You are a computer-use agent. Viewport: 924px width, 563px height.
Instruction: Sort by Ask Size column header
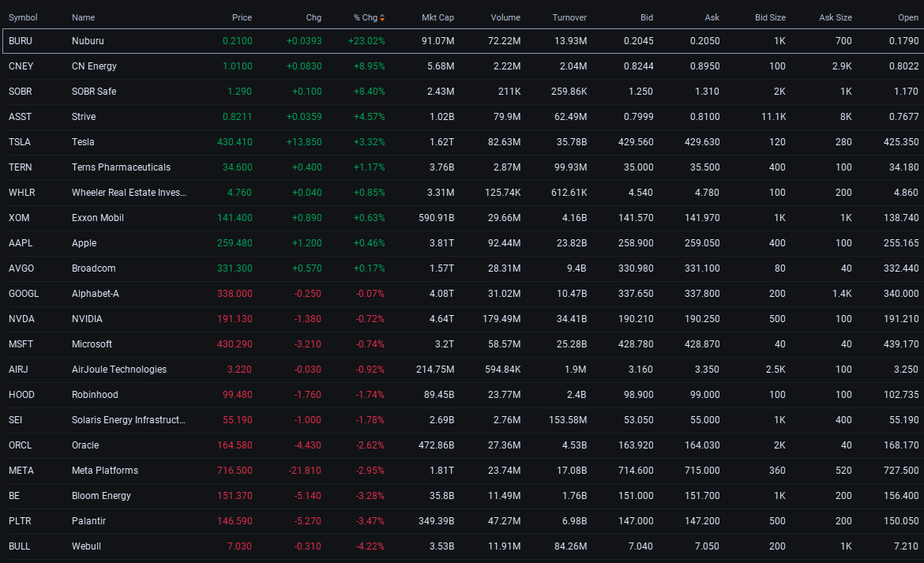(x=835, y=17)
